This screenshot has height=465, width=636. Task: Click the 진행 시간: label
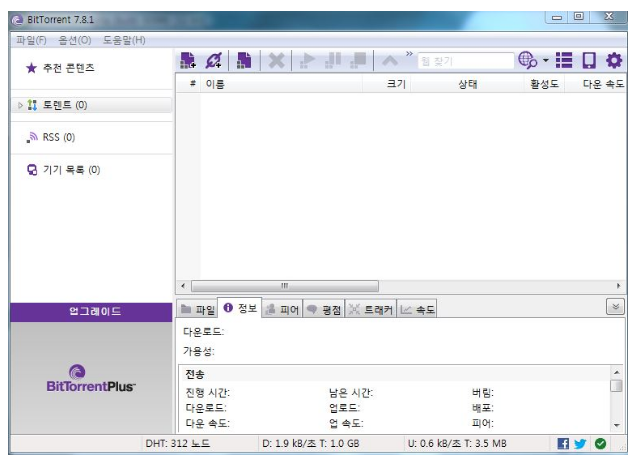[x=208, y=393]
